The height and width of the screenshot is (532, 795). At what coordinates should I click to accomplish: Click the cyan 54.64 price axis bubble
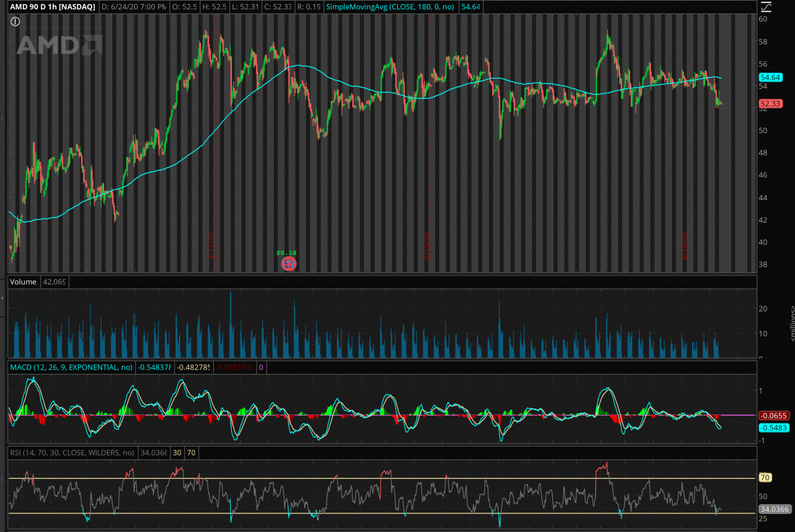[770, 77]
